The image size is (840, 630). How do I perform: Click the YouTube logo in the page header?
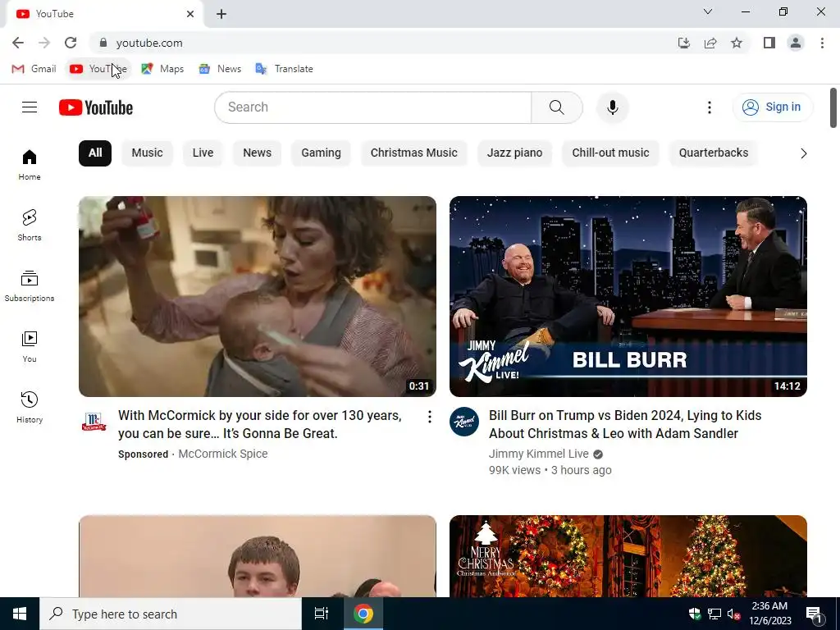[x=96, y=107]
